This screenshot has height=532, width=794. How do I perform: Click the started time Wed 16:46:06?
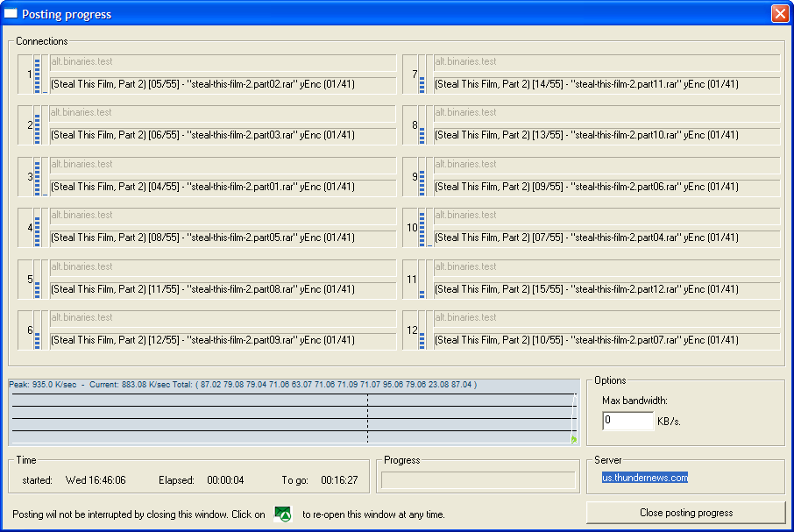(x=96, y=480)
